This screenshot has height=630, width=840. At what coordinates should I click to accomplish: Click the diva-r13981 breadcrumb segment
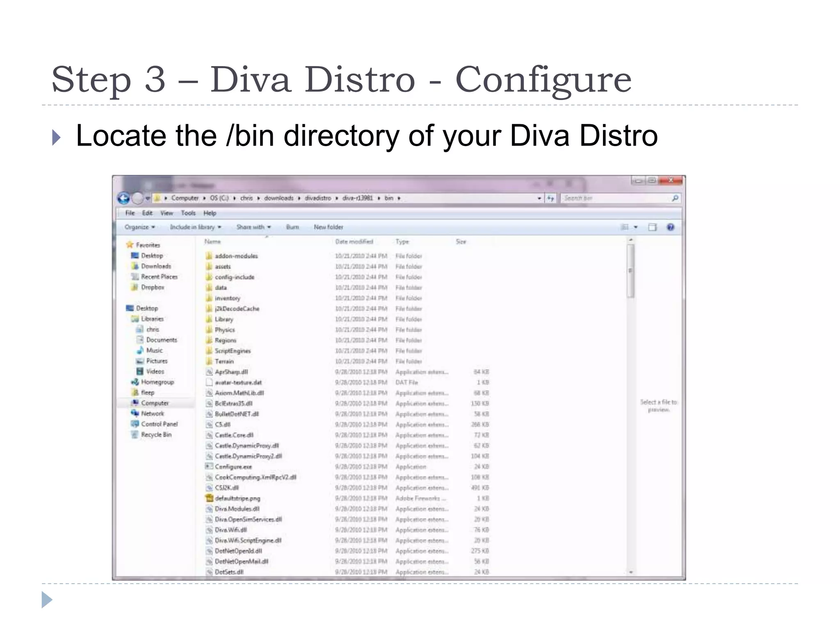coord(358,198)
